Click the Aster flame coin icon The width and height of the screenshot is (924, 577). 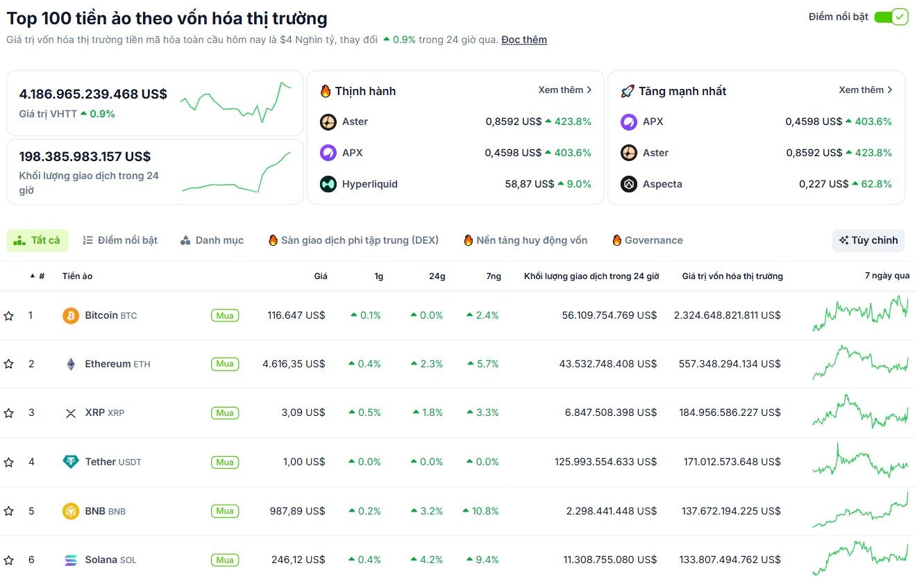point(327,122)
